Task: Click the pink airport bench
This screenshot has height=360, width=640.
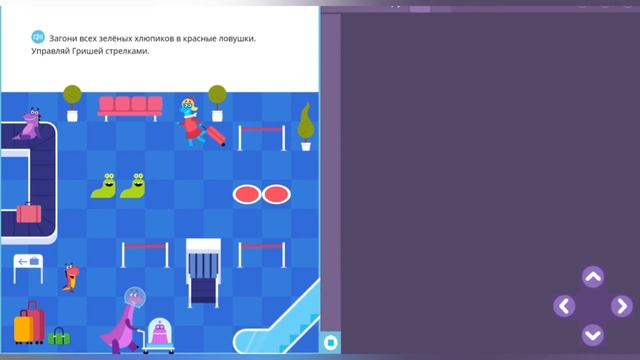Action: (130, 108)
